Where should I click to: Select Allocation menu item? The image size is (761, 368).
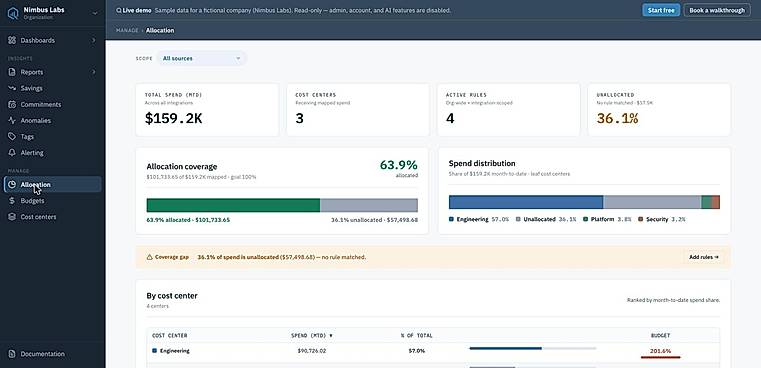(x=52, y=184)
